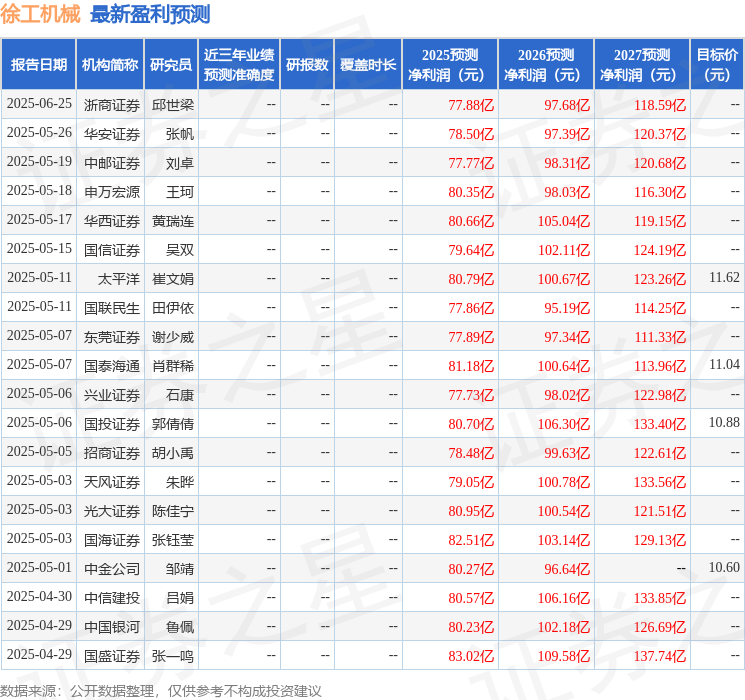
Task: Select the 近三年业绩预测准确度 column header
Action: point(238,65)
